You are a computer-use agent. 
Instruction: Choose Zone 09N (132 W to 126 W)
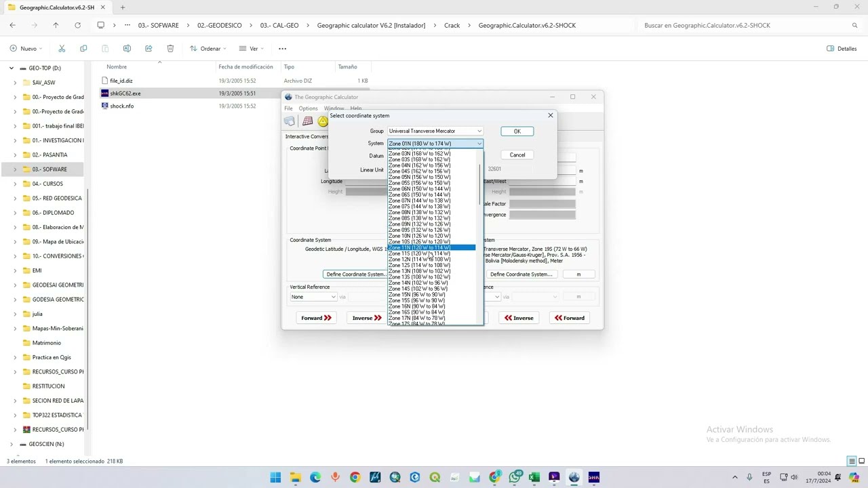click(x=431, y=224)
